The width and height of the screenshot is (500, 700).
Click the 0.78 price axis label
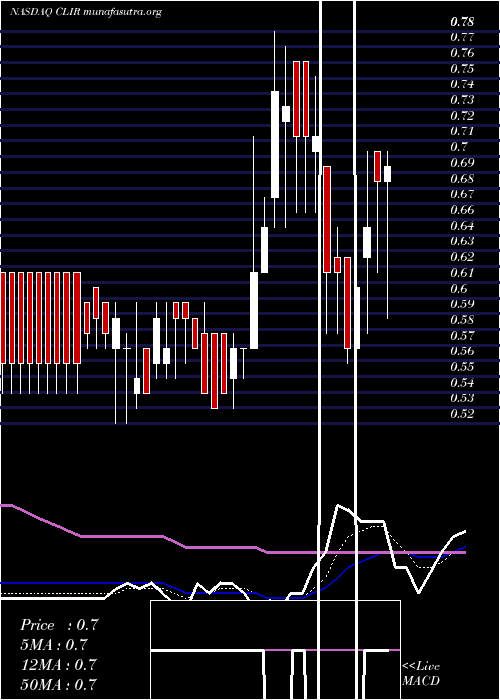click(x=462, y=21)
